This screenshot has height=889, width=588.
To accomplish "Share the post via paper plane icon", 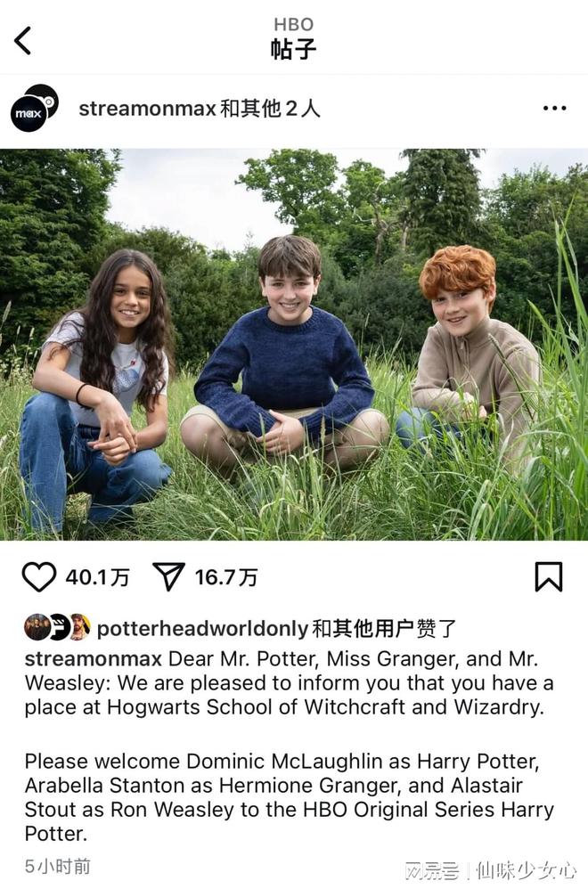I will tap(168, 576).
